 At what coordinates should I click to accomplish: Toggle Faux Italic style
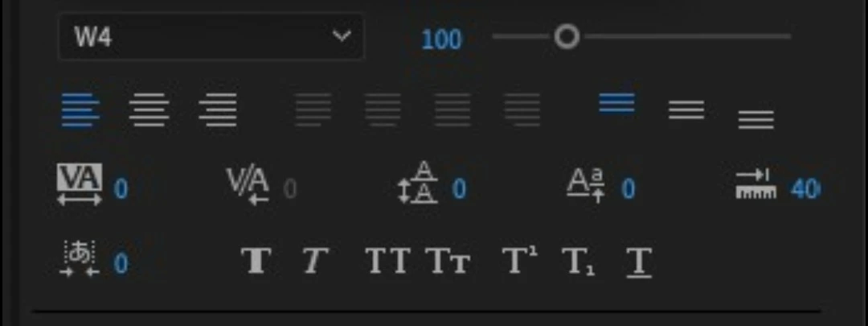click(316, 261)
